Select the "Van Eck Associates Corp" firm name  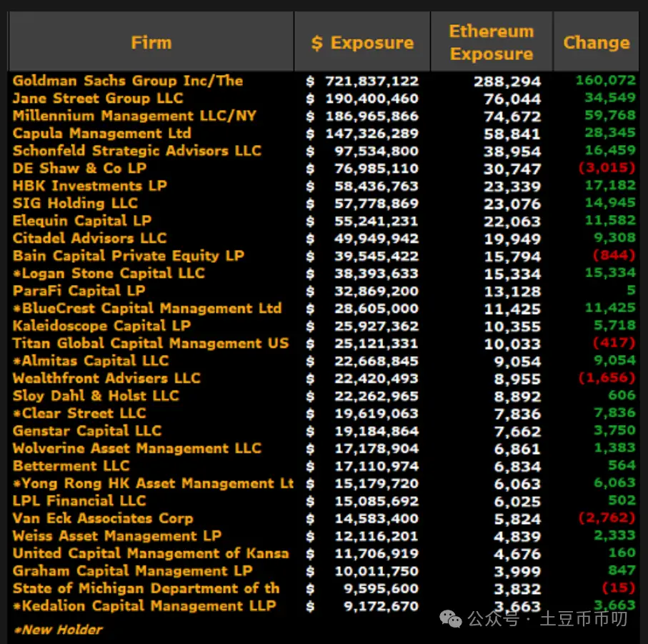[x=103, y=518]
